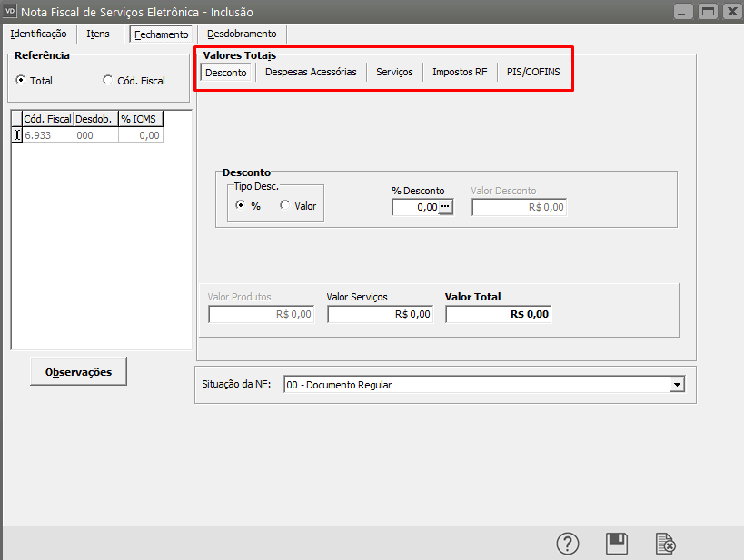
Task: Choose the % discount type option
Action: click(x=240, y=206)
